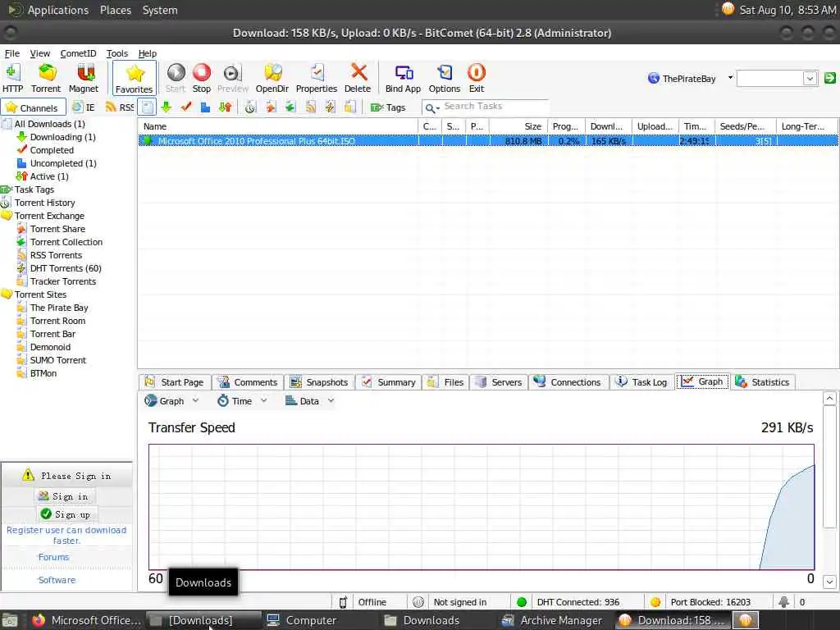Toggle the all-tasks filter icon
Image resolution: width=840 pixels, height=630 pixels.
pos(148,107)
